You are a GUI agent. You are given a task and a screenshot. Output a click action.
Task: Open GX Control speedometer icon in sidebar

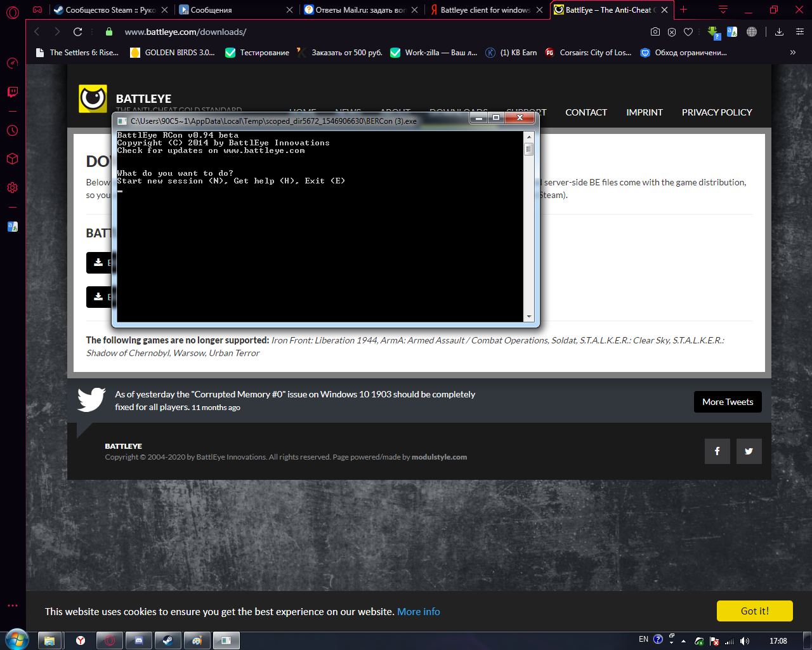coord(13,63)
